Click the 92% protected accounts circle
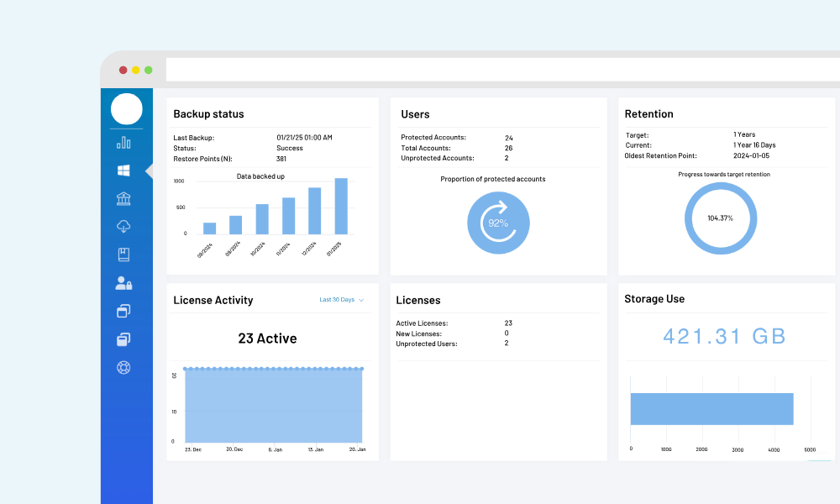The height and width of the screenshot is (504, 840). pos(498,223)
